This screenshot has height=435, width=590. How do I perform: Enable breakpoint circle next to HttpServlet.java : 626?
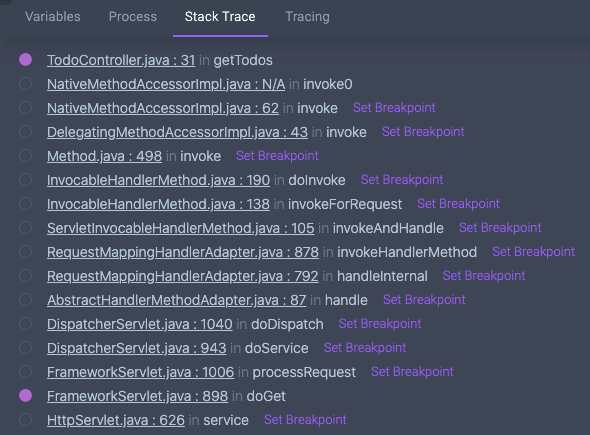click(26, 420)
